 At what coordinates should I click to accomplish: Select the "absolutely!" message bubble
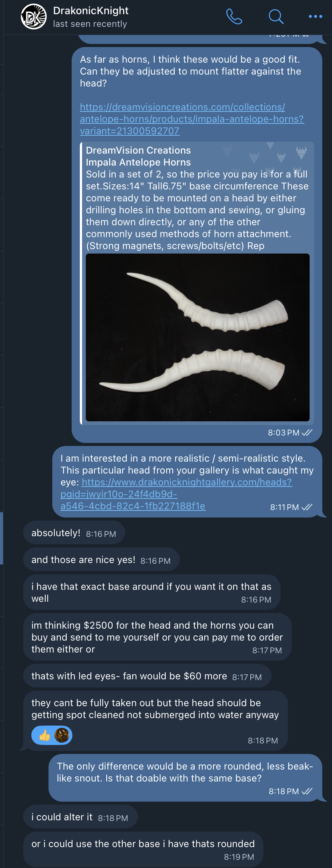(56, 533)
